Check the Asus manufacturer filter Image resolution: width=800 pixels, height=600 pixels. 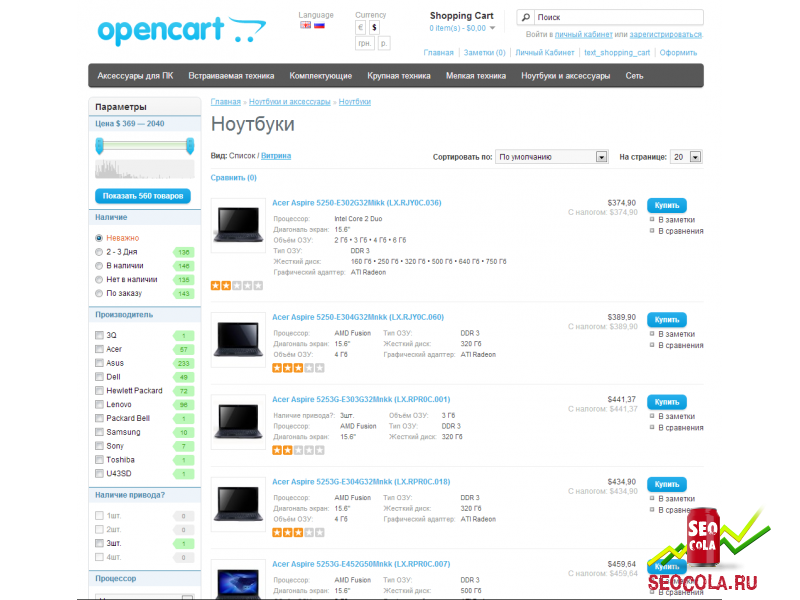pos(99,363)
